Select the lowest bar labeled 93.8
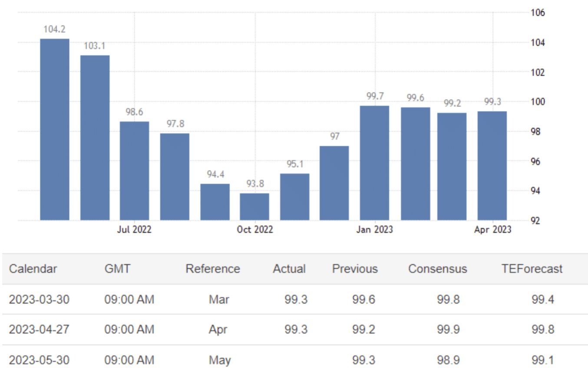The image size is (588, 373). (x=254, y=206)
